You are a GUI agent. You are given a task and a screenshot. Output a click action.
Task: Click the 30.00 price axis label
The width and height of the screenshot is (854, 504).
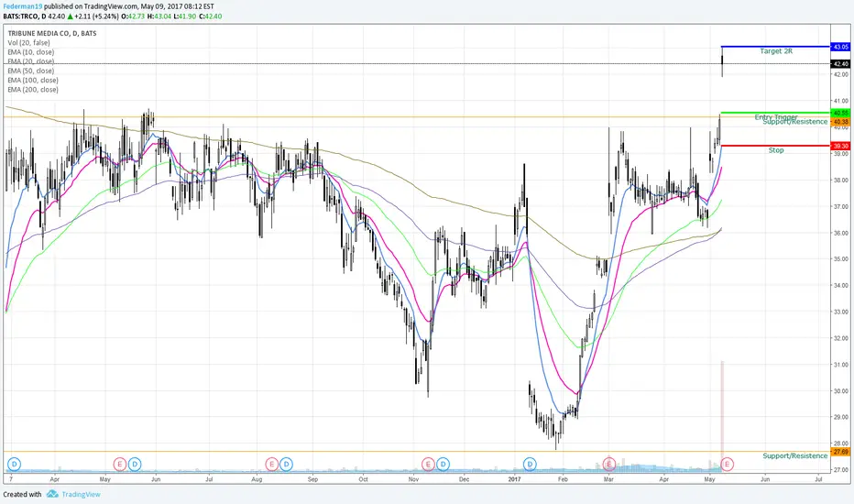841,391
